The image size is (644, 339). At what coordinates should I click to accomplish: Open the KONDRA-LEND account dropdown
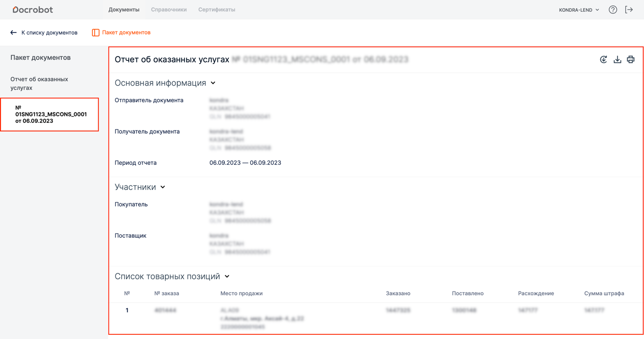point(579,10)
